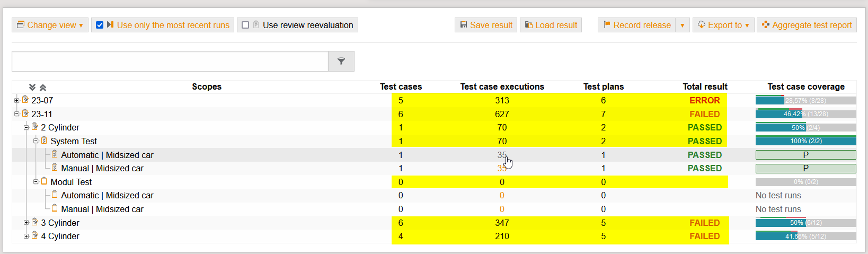Click the Save result button
Screen dimensions: 868x254
(486, 25)
